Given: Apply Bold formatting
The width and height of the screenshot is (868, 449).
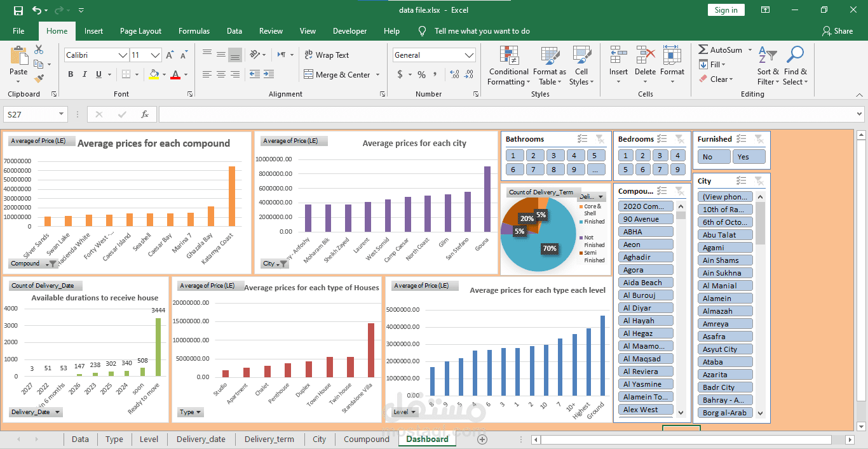Looking at the screenshot, I should [71, 74].
